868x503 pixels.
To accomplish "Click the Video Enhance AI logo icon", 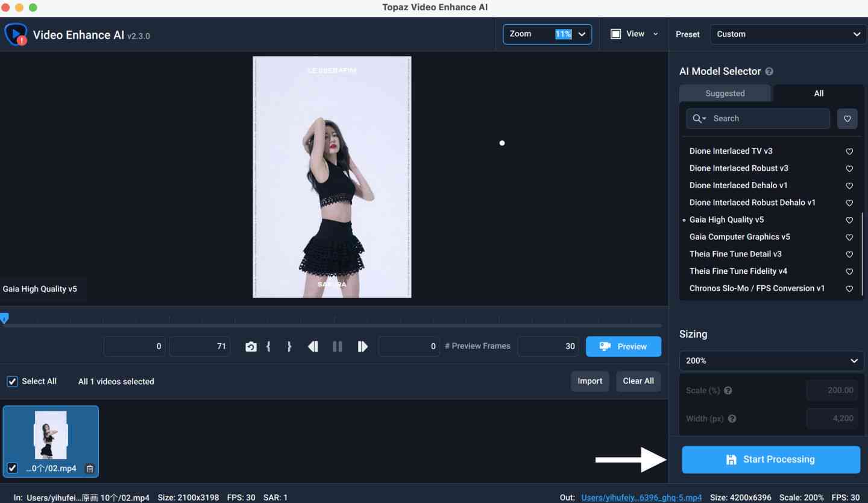I will pyautogui.click(x=16, y=34).
